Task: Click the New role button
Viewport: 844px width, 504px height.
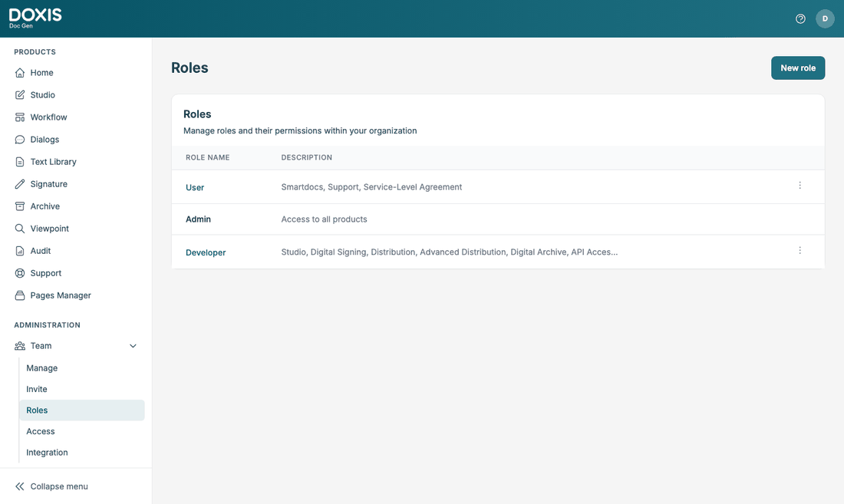Action: [798, 68]
